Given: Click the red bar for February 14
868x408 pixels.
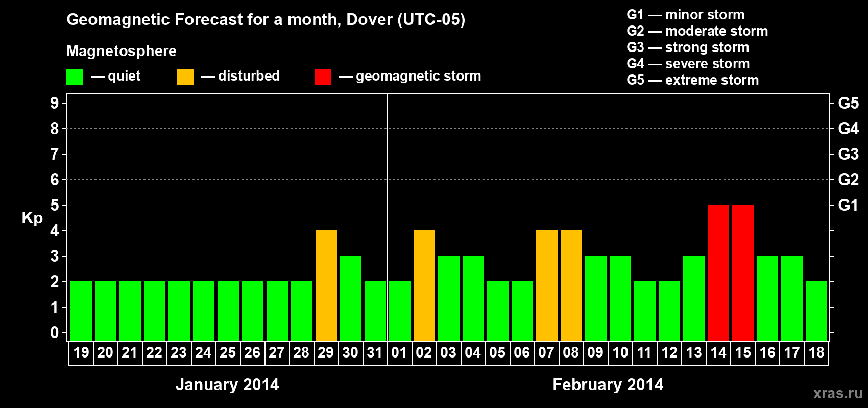Looking at the screenshot, I should (718, 273).
